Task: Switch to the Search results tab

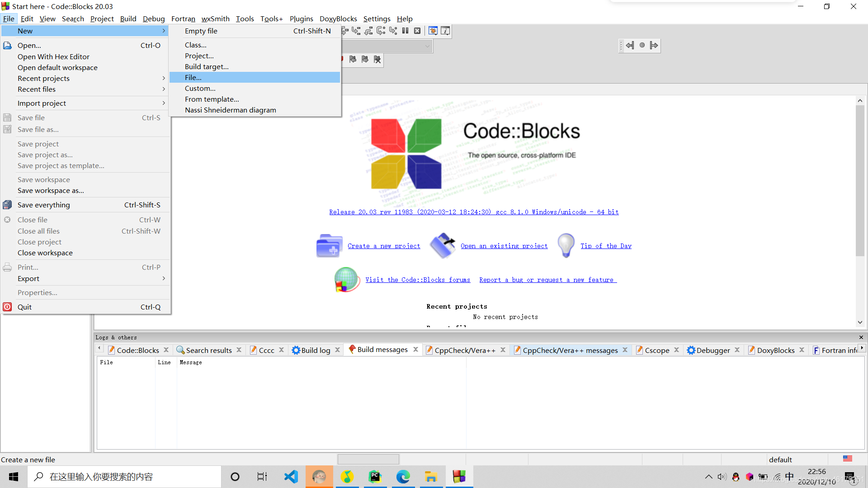Action: (x=208, y=350)
